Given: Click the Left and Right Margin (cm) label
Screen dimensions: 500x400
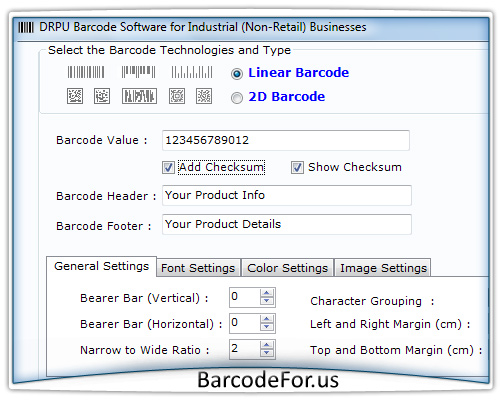Looking at the screenshot, I should (390, 324).
